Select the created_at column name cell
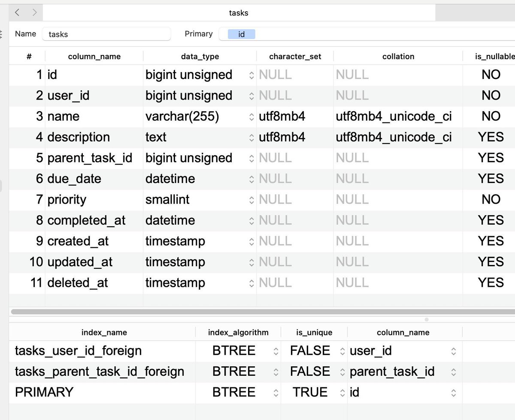The height and width of the screenshot is (420, 515). pyautogui.click(x=94, y=241)
